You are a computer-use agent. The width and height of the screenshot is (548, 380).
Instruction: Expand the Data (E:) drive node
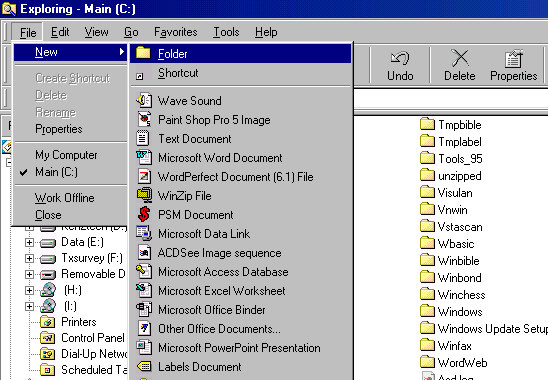pyautogui.click(x=29, y=242)
